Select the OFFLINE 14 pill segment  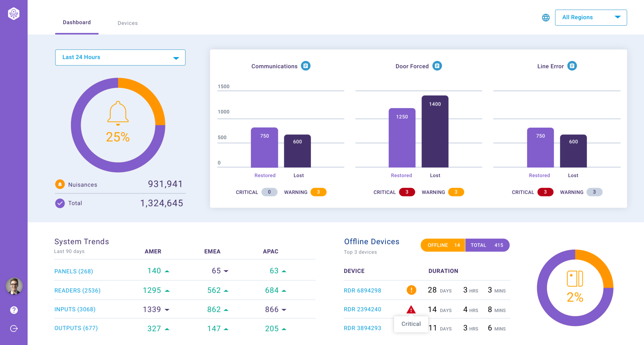click(x=443, y=245)
